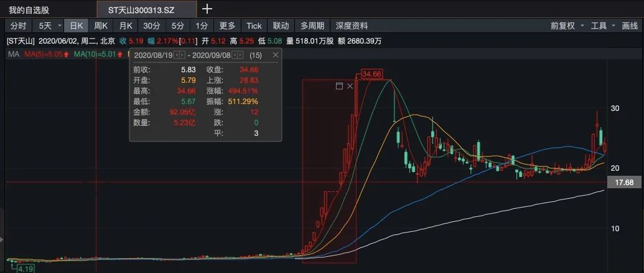Viewport: 644px width, 273px height.
Task: Click the 34.66 peak price label
Action: tap(372, 74)
